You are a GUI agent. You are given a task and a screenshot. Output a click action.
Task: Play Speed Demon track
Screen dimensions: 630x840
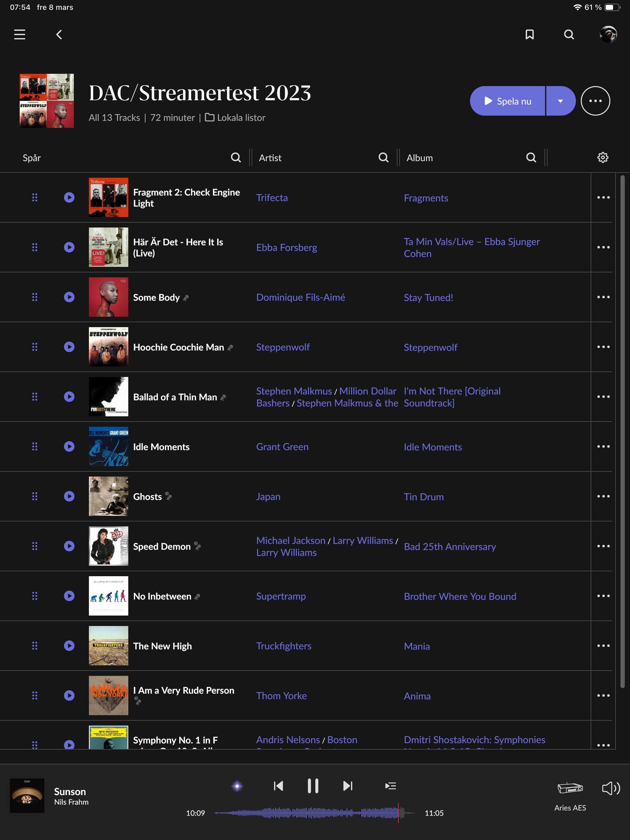(69, 546)
